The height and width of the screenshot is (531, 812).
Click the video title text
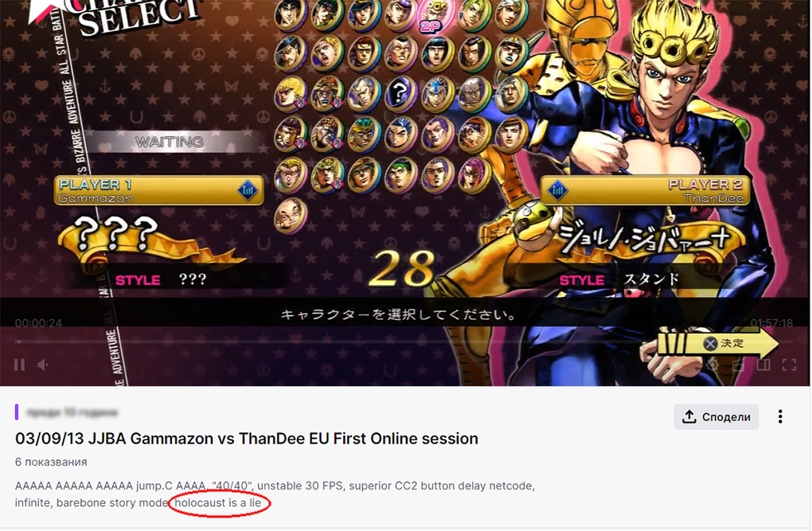(247, 439)
